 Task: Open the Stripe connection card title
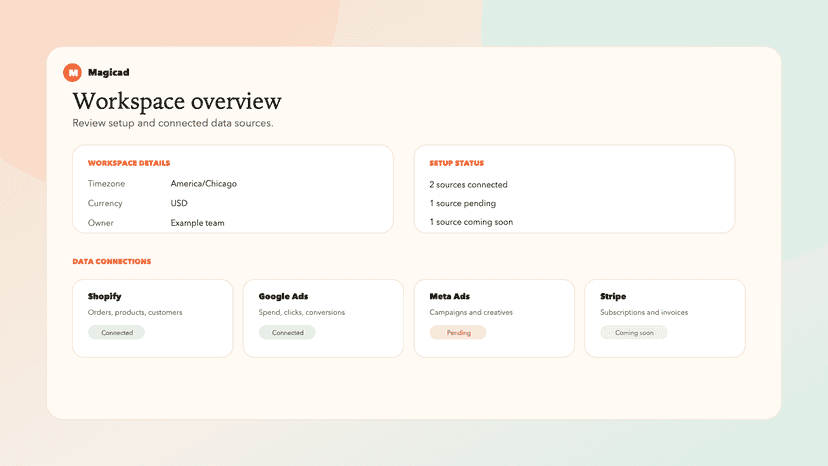[x=613, y=296]
